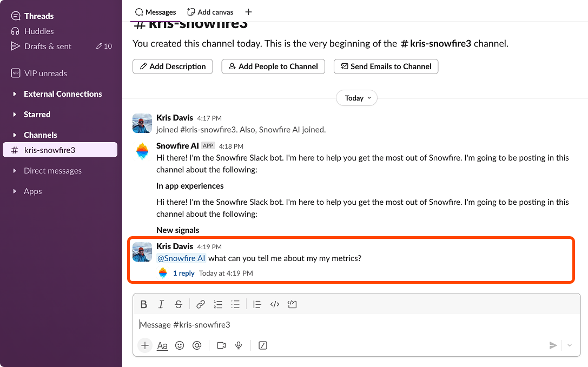Click the Add Description button

(173, 66)
